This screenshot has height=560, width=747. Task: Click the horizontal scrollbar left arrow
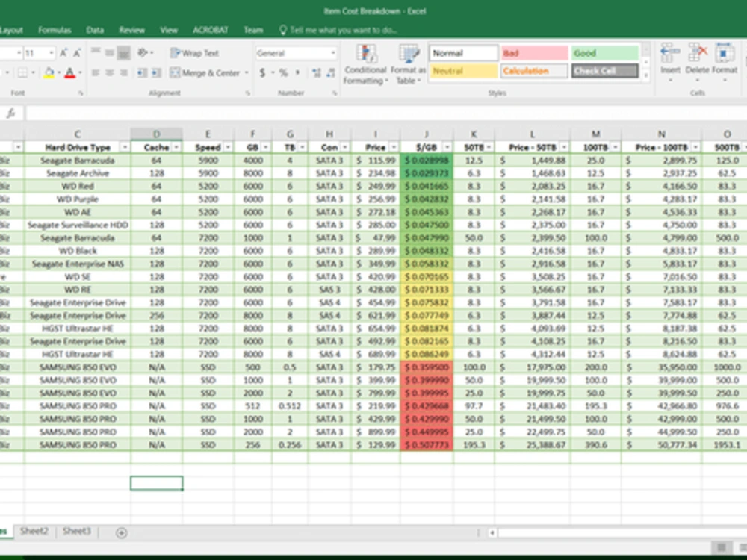492,533
